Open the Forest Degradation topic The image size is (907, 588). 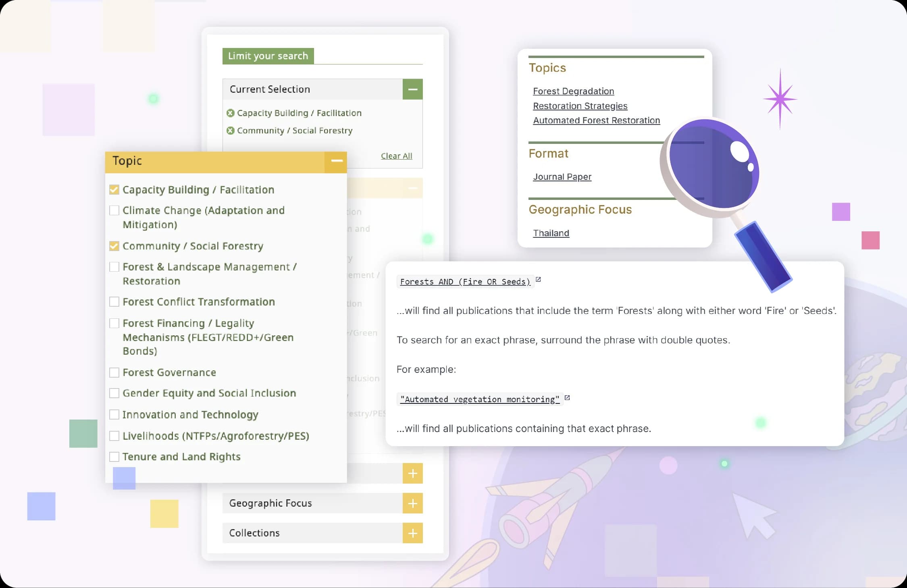(x=573, y=91)
